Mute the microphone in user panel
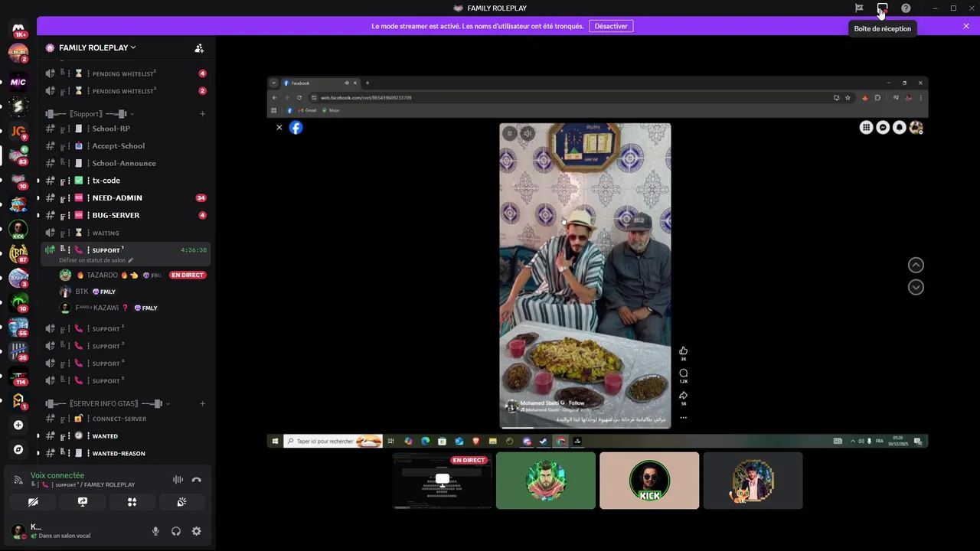The width and height of the screenshot is (980, 551). [x=155, y=531]
